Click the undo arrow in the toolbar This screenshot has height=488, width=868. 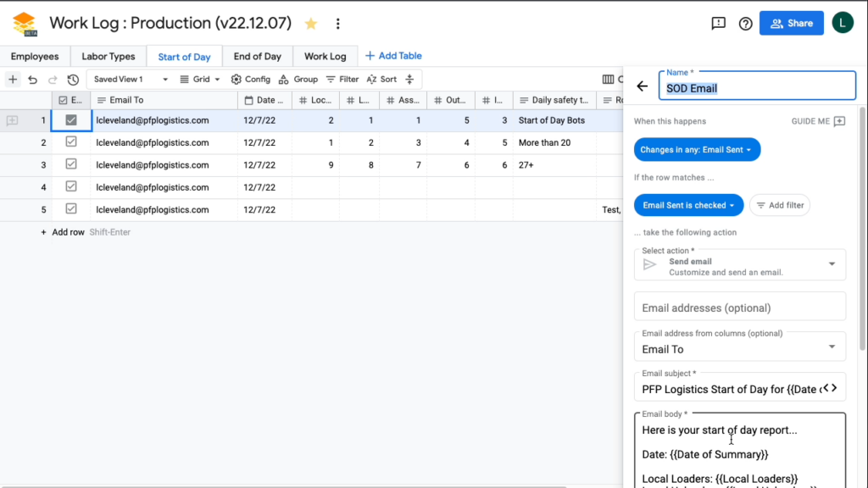click(x=32, y=80)
